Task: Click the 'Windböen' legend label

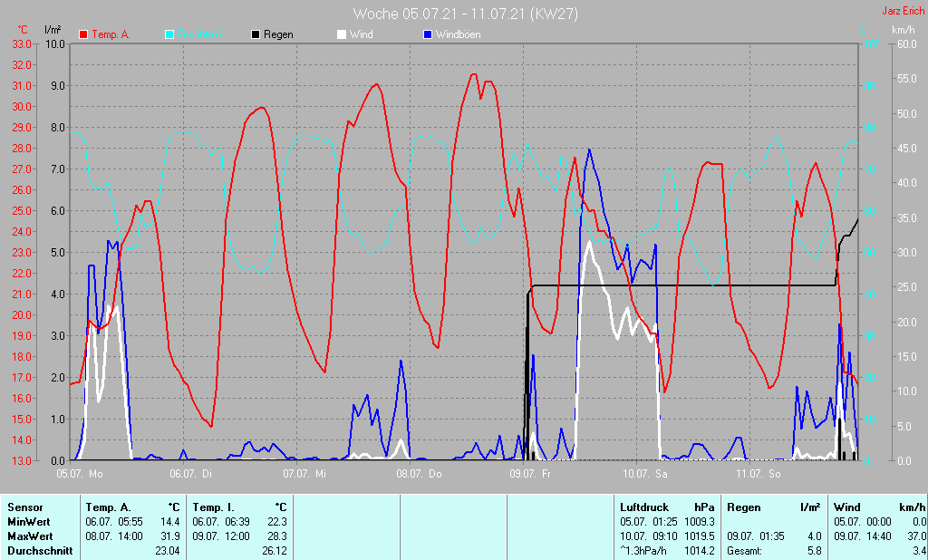Action: click(458, 34)
